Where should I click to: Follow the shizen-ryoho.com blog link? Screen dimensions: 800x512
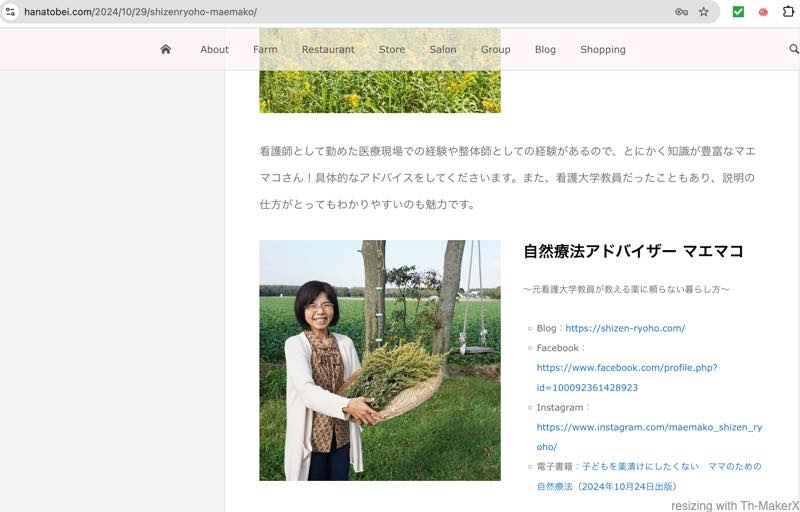point(625,328)
